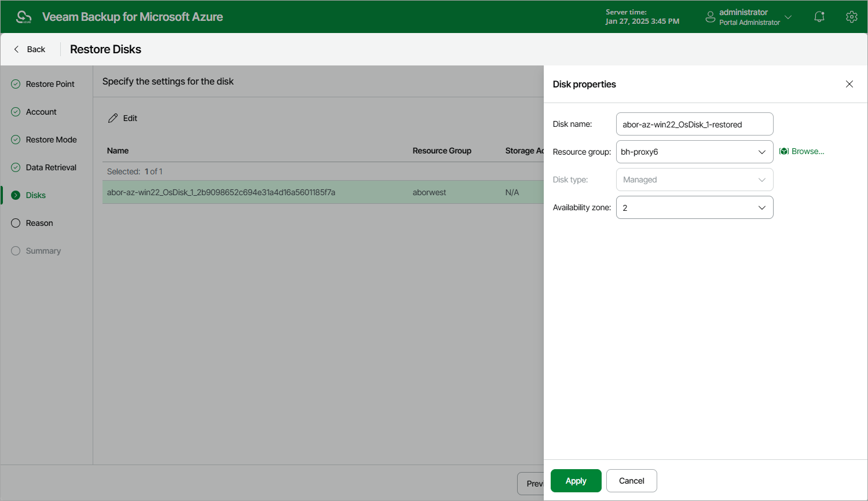
Task: Expand the administrator account menu chevron
Action: pos(788,17)
